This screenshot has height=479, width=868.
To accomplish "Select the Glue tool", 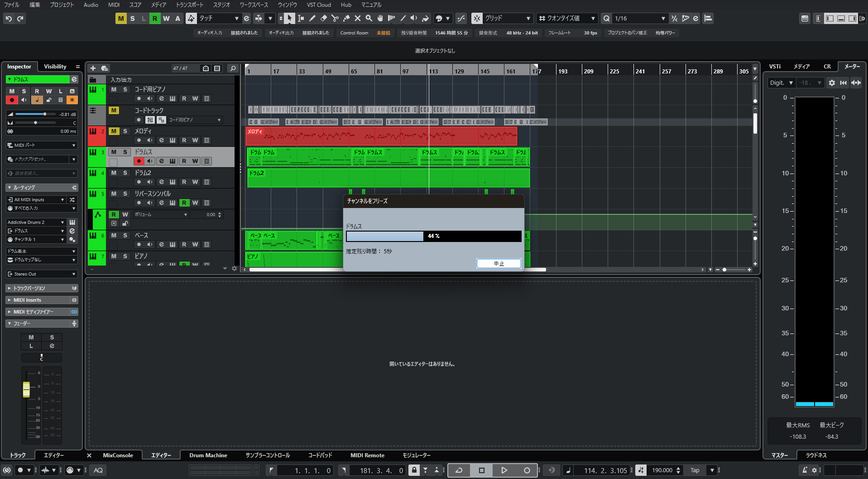I will (346, 19).
